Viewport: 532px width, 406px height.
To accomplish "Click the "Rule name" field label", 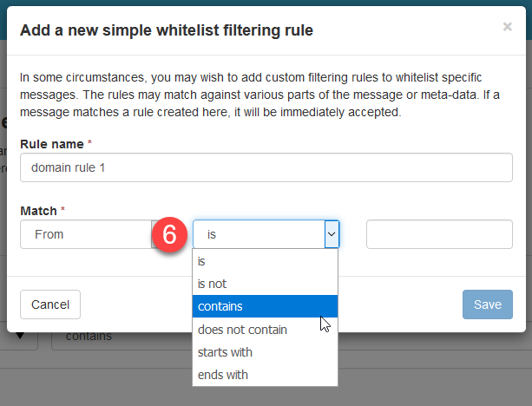I will point(51,143).
